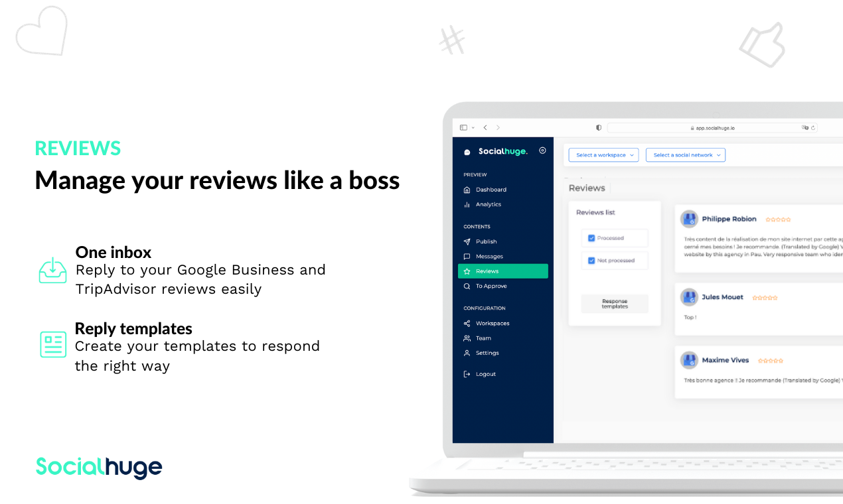Open the privacy shield icon beside the address bar
The height and width of the screenshot is (504, 843).
pos(599,127)
